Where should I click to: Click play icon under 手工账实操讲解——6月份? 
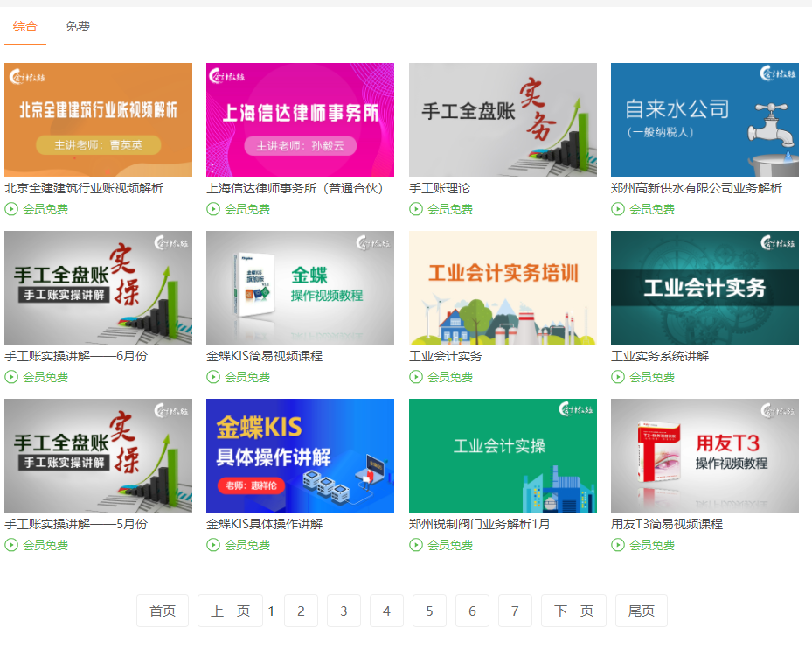(x=11, y=377)
